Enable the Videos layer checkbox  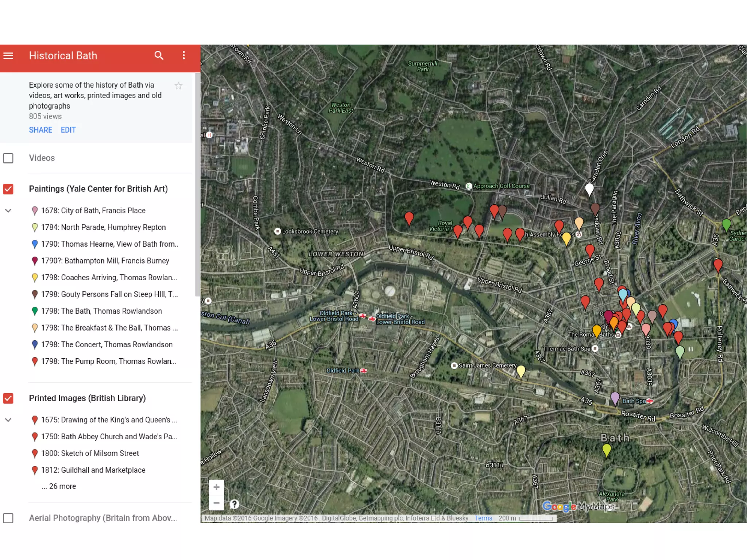pos(8,158)
